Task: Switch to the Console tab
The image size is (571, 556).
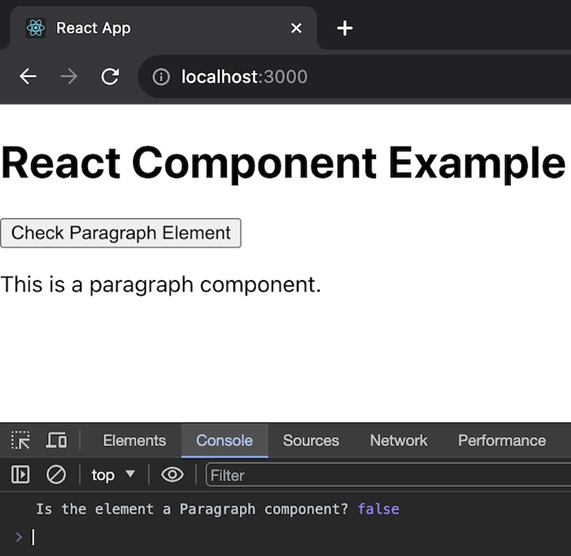Action: (224, 441)
